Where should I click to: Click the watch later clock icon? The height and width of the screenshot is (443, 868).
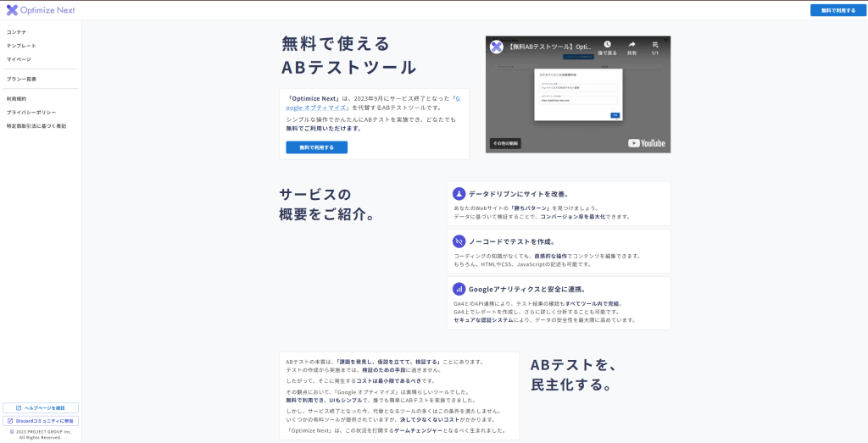607,44
